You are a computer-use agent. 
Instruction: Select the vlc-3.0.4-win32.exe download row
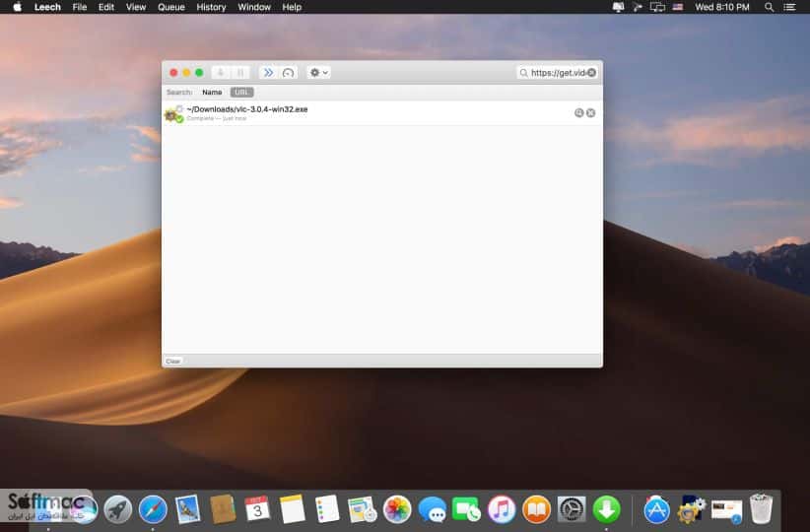382,113
